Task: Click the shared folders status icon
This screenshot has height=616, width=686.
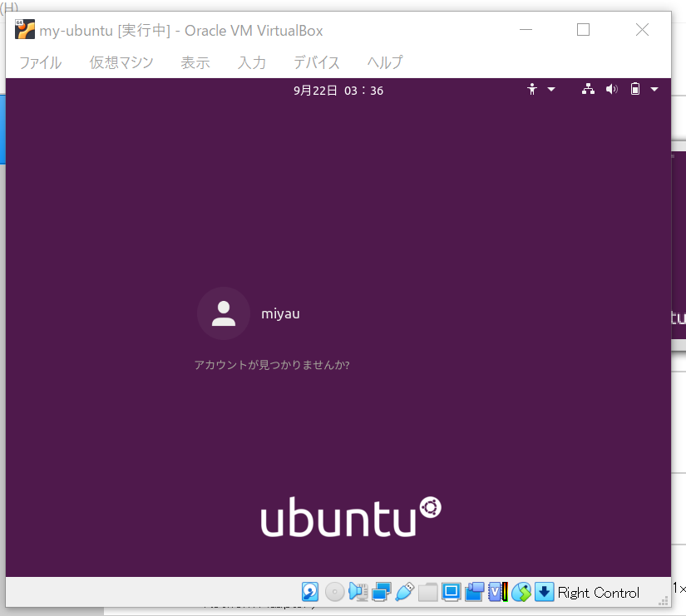Action: (428, 592)
